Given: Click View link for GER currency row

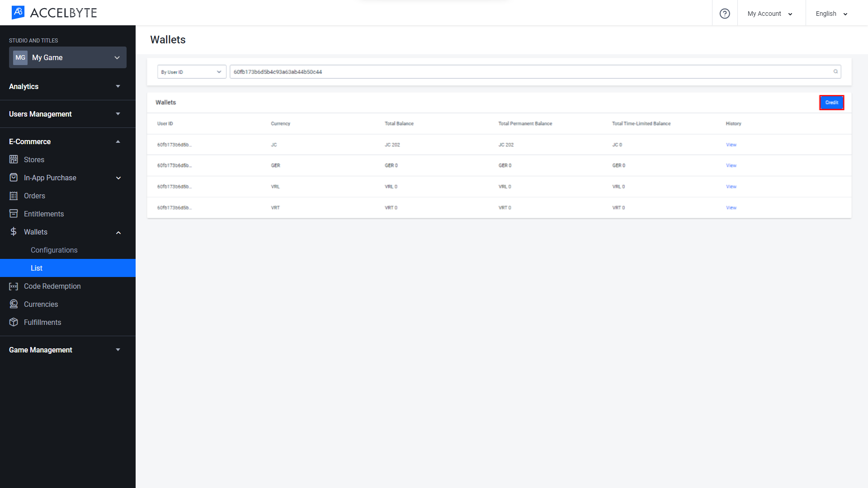Looking at the screenshot, I should (x=731, y=166).
